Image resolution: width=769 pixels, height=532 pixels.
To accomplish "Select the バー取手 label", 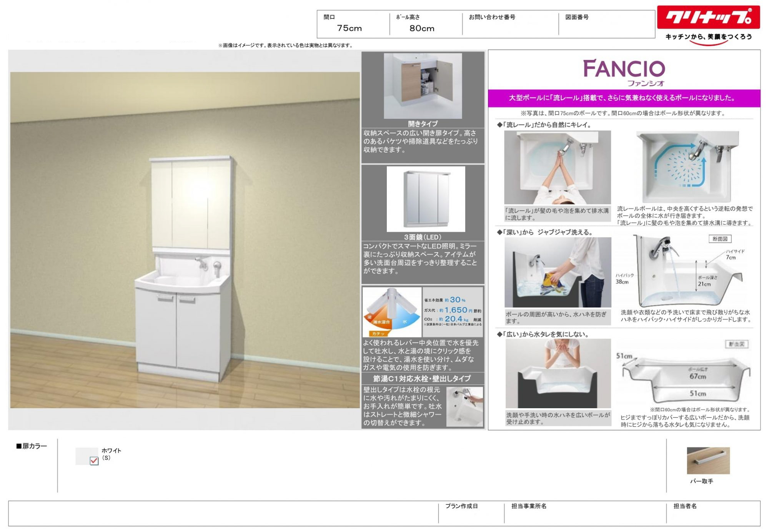I will pos(702,481).
